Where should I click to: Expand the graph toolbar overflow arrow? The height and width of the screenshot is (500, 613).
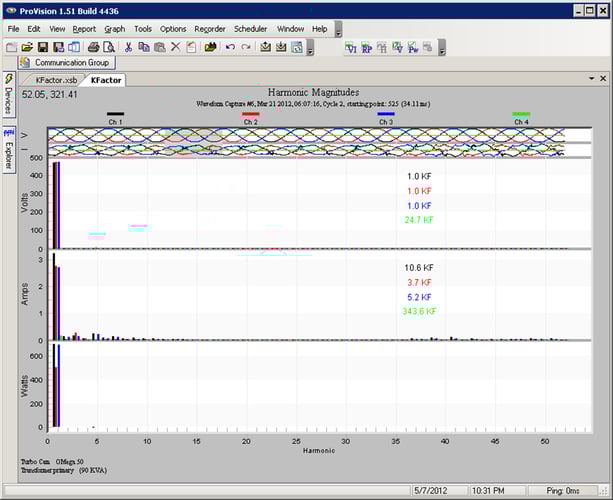pos(442,47)
